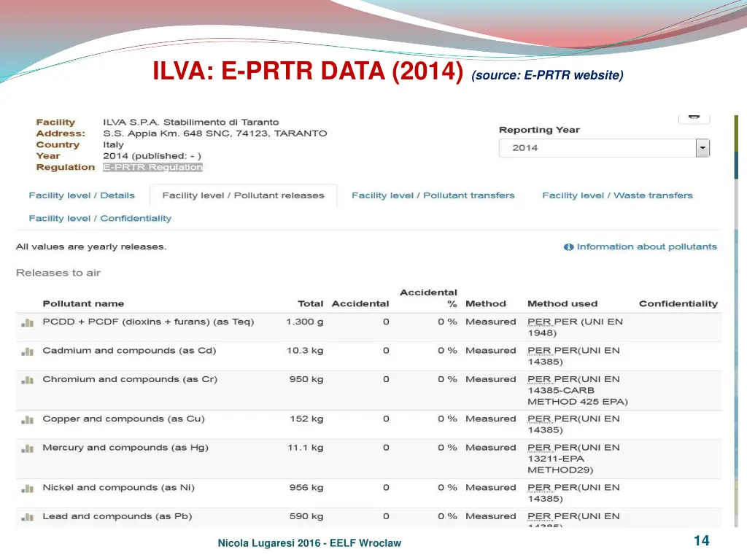Click the Method used column header
The width and height of the screenshot is (747, 560).
click(x=562, y=304)
